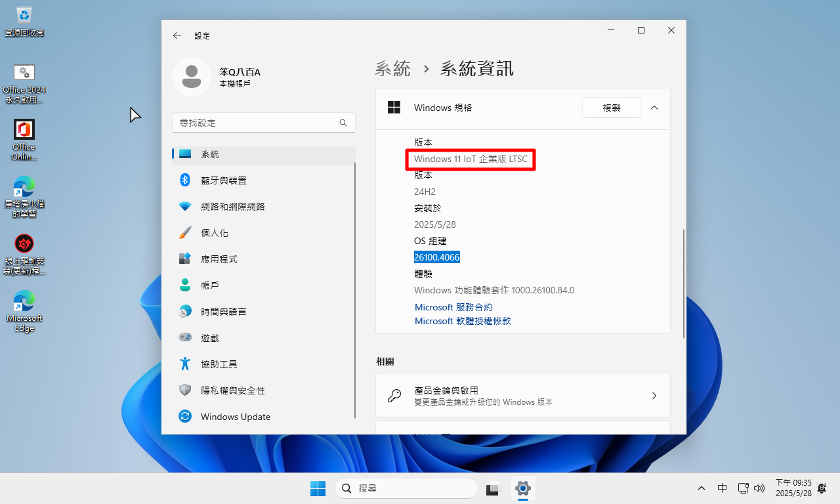The image size is (840, 504).
Task: Click the Windows Update sync icon
Action: click(x=185, y=417)
